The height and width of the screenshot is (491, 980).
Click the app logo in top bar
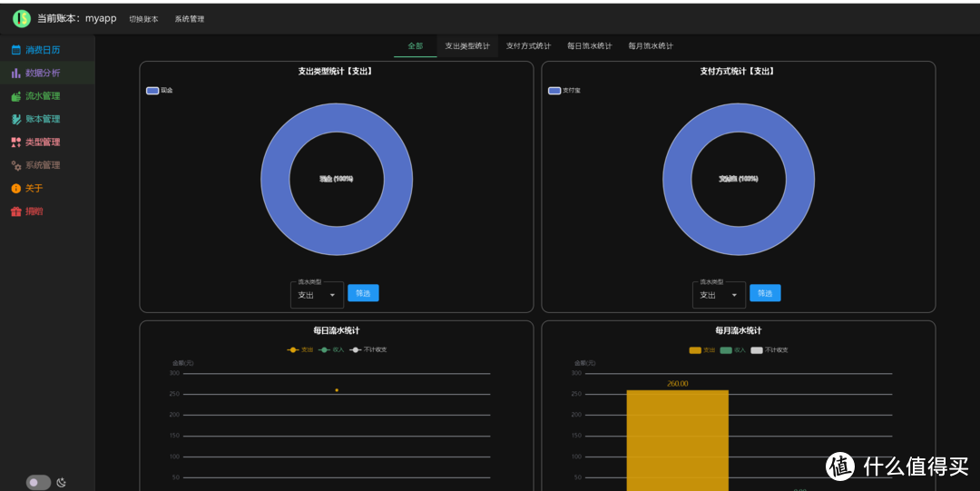[x=21, y=18]
